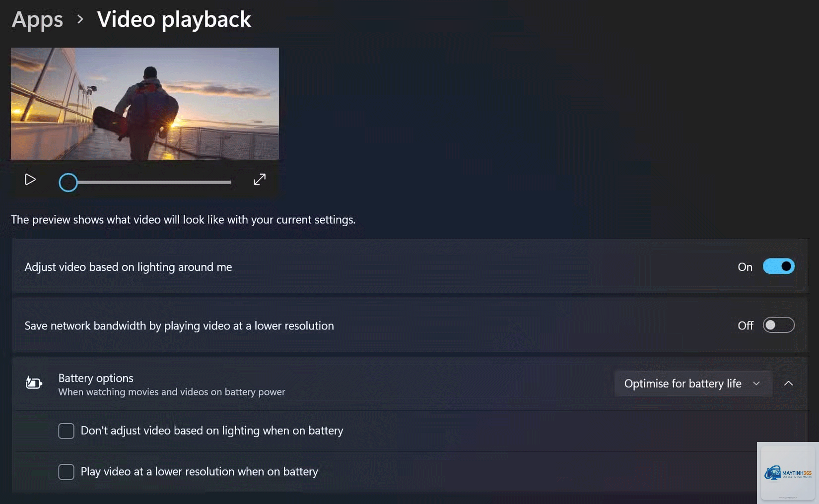Click the Video playback page title
This screenshot has width=819, height=504.
(174, 19)
